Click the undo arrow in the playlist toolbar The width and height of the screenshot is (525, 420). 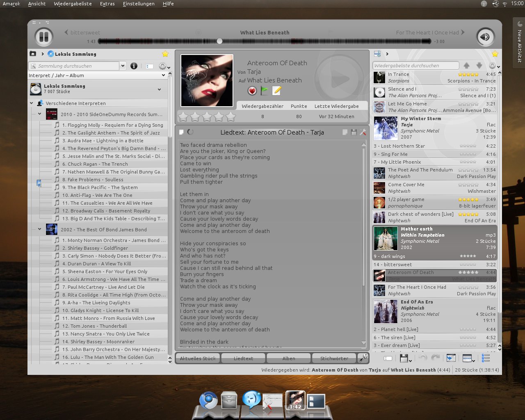[x=423, y=358]
